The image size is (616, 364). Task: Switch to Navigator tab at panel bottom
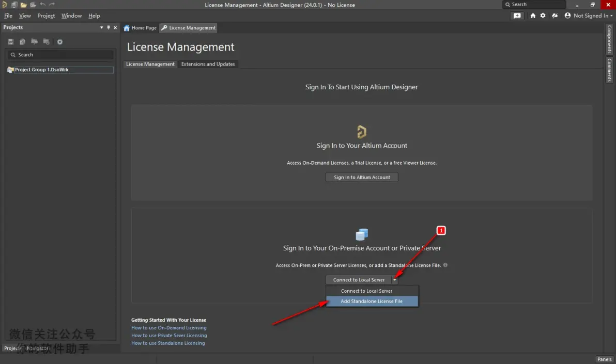(38, 349)
